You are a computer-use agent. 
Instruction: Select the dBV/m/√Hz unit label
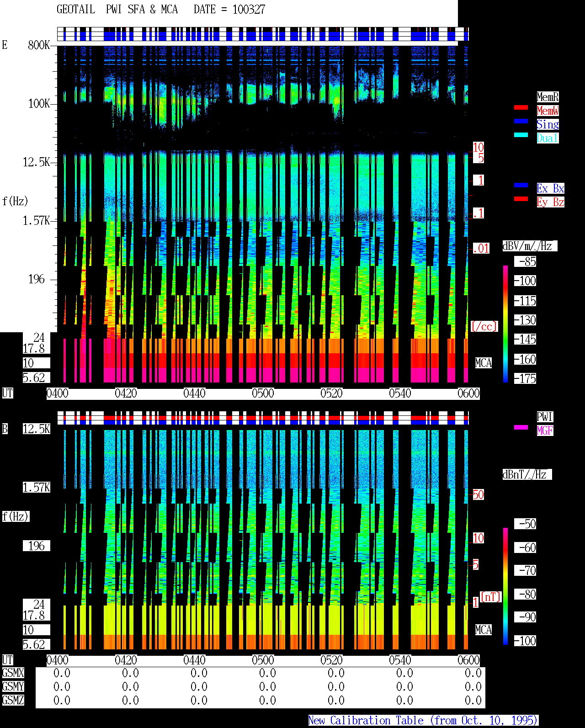530,246
